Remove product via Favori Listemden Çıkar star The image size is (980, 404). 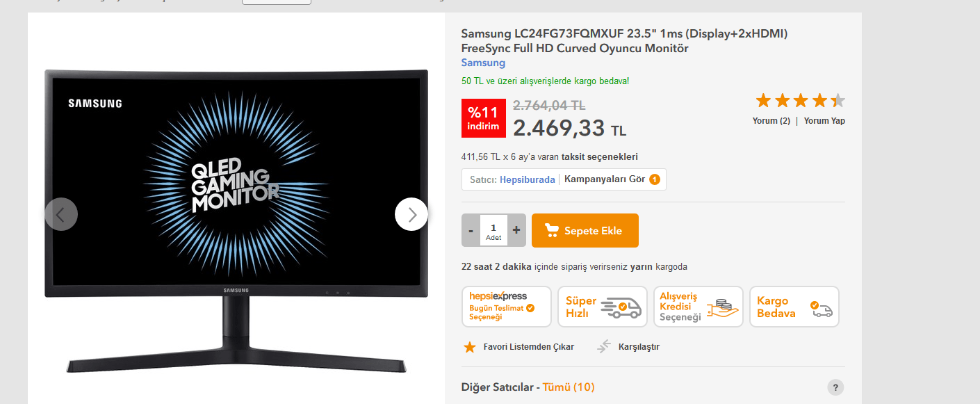click(x=470, y=346)
